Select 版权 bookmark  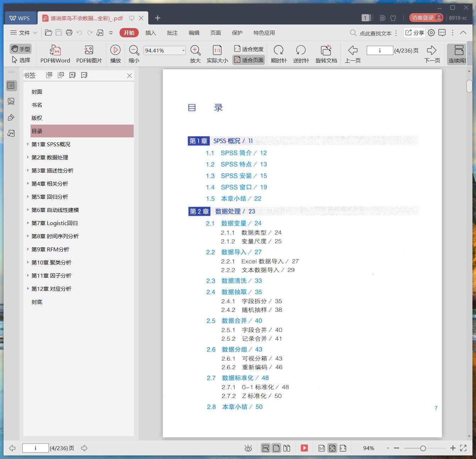(37, 118)
